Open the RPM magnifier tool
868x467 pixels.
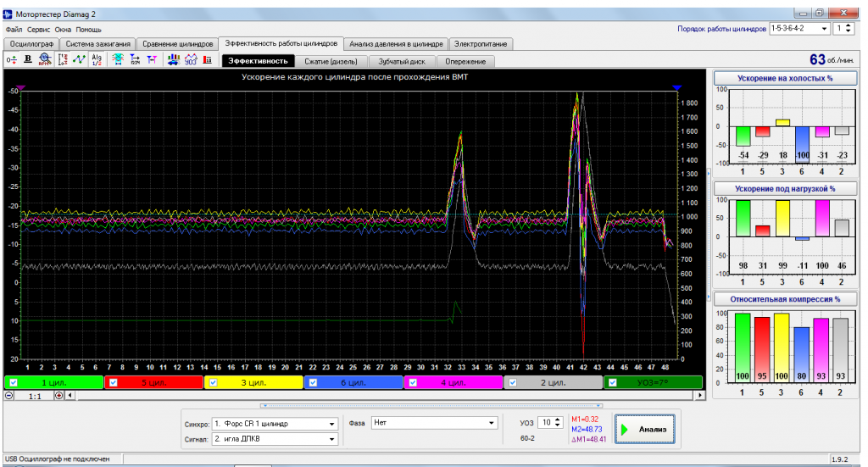click(x=45, y=60)
